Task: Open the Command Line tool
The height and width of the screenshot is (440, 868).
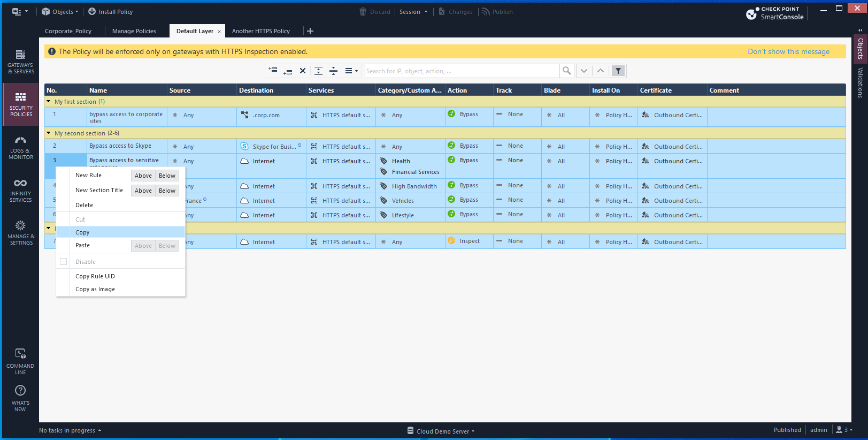Action: point(20,361)
